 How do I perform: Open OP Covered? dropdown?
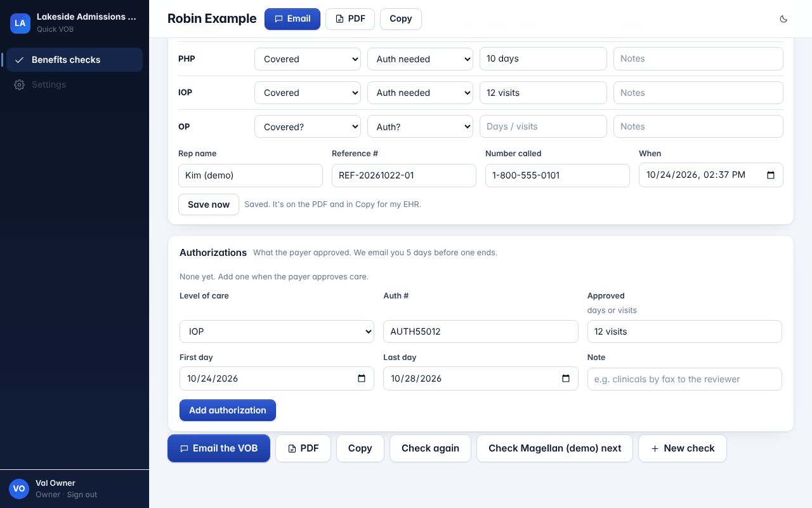coord(308,126)
